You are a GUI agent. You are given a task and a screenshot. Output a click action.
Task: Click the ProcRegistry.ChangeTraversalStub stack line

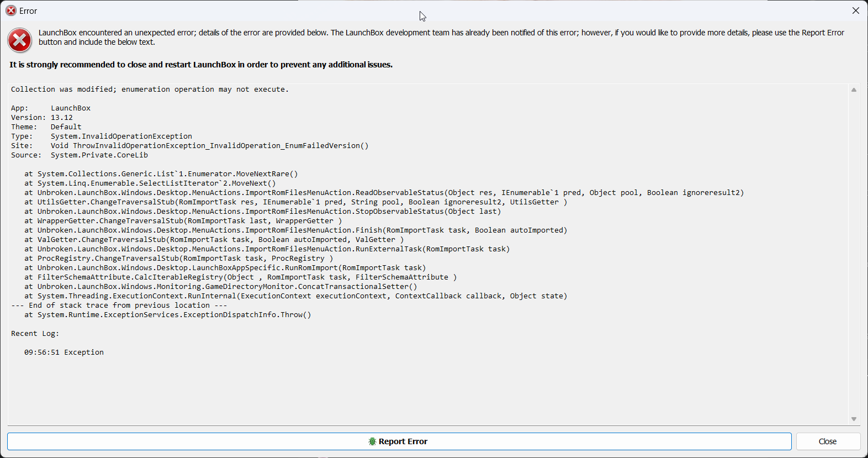click(x=179, y=259)
